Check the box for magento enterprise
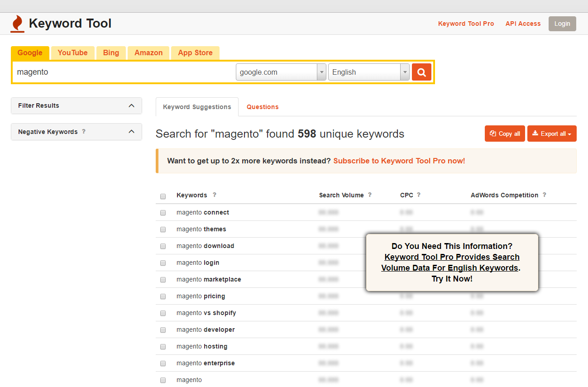Viewport: 588px width, 387px height. pyautogui.click(x=163, y=363)
